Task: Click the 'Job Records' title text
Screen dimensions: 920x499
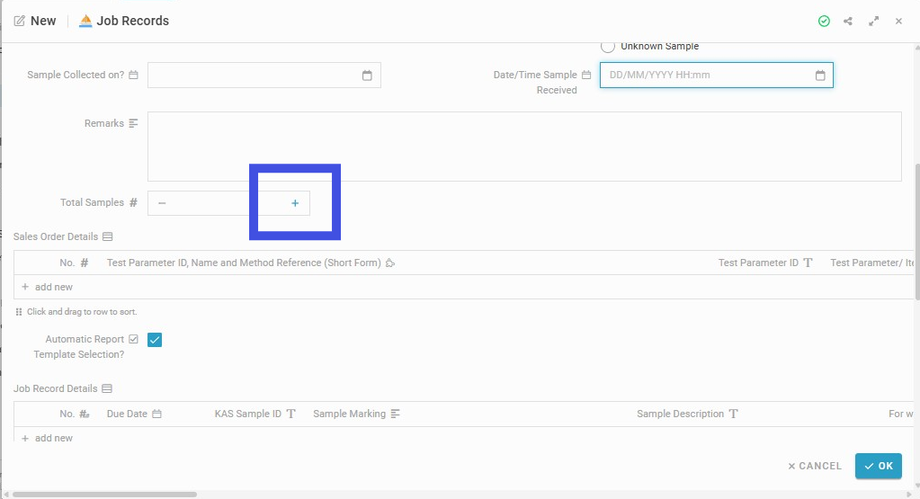Action: pyautogui.click(x=133, y=21)
